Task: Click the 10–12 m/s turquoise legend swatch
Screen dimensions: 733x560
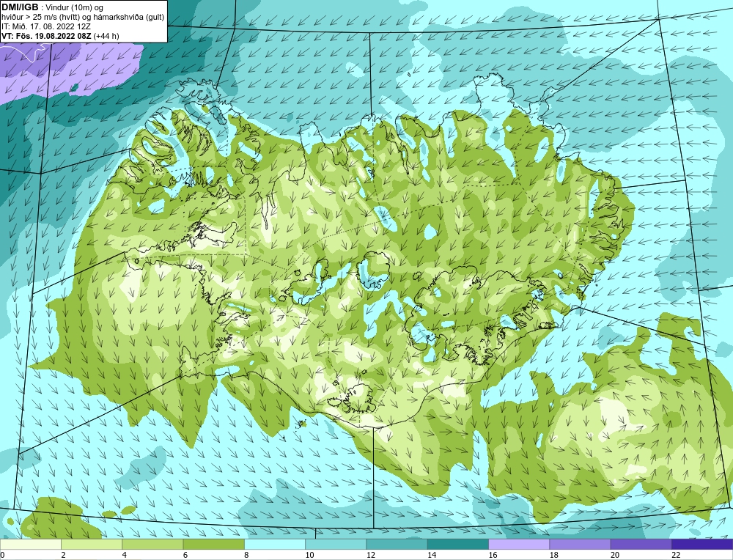Action: point(336,544)
